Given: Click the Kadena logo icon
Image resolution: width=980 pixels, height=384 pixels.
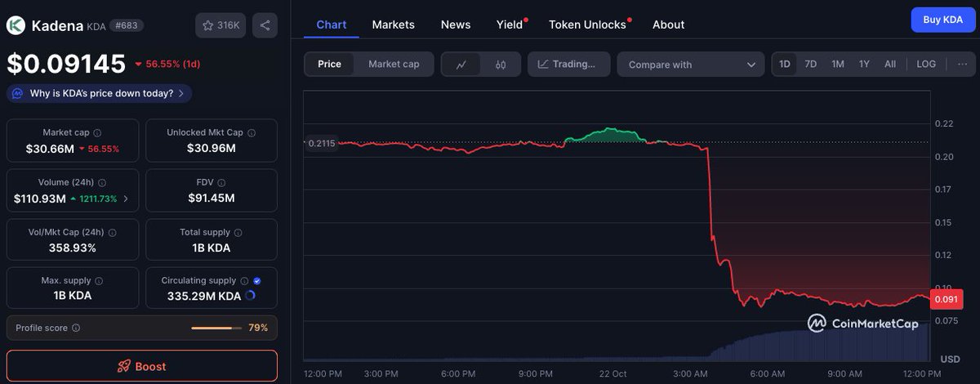Looking at the screenshot, I should pyautogui.click(x=16, y=25).
